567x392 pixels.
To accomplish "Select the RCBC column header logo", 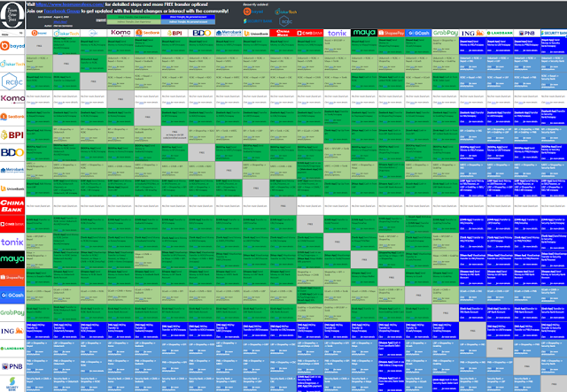I will click(93, 33).
